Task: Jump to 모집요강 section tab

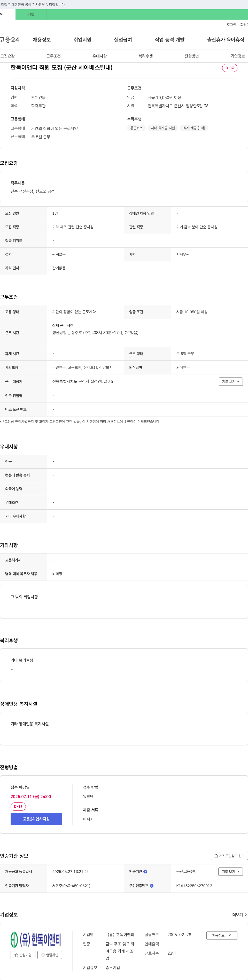Action: coord(7,56)
